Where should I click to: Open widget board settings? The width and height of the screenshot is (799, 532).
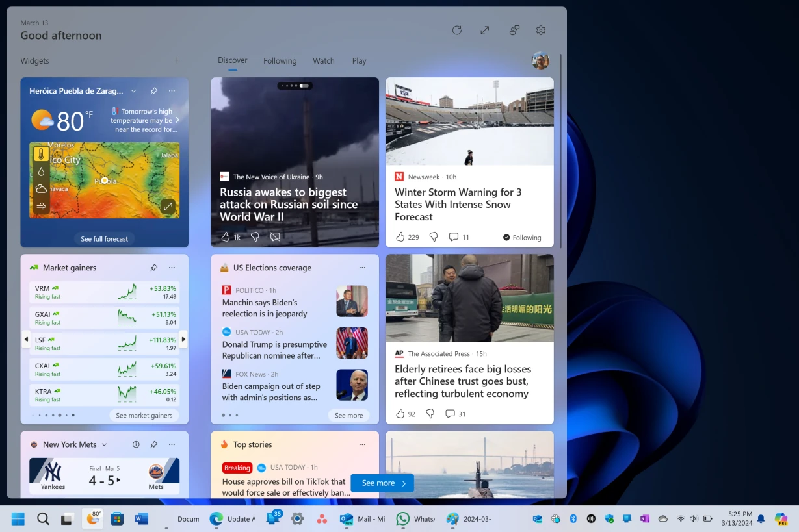coord(540,30)
